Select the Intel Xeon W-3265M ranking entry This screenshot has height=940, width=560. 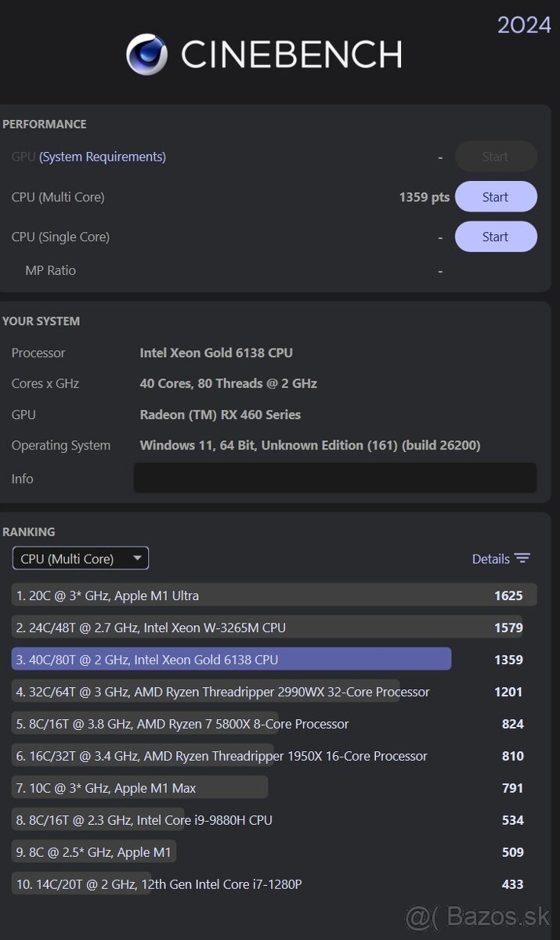(x=235, y=627)
